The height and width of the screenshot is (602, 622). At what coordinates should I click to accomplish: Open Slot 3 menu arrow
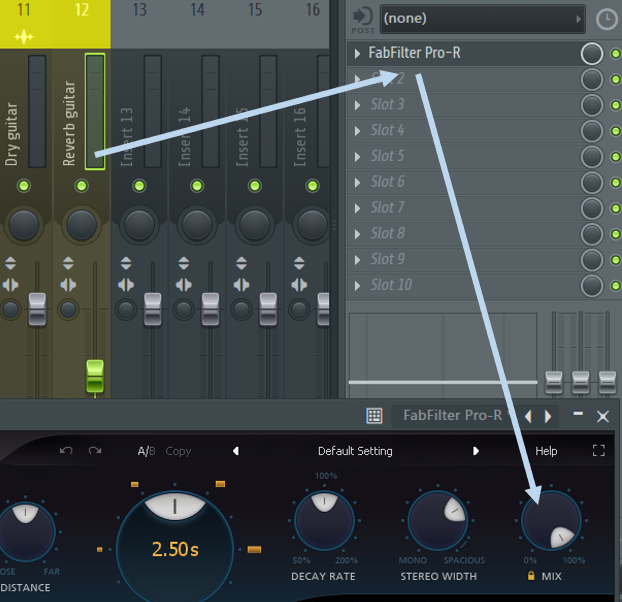pos(357,105)
